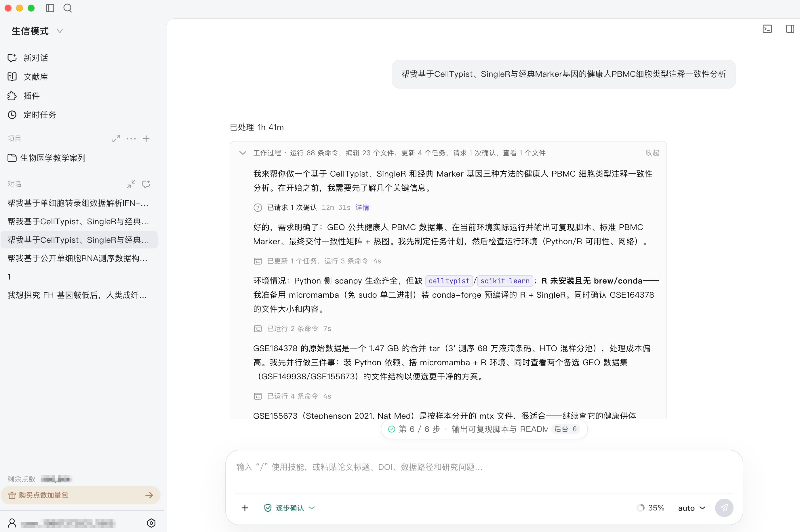
Task: Add attachment with plus icon in input
Action: click(x=245, y=508)
